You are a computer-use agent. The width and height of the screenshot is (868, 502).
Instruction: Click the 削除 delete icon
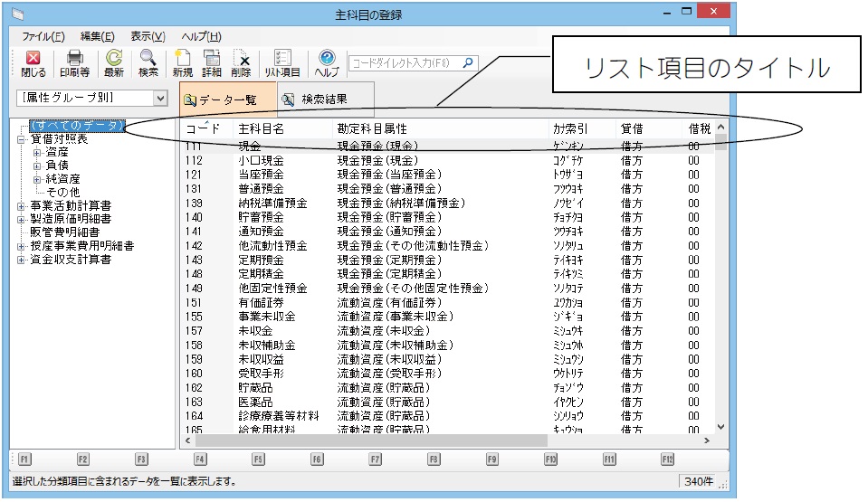tap(241, 63)
